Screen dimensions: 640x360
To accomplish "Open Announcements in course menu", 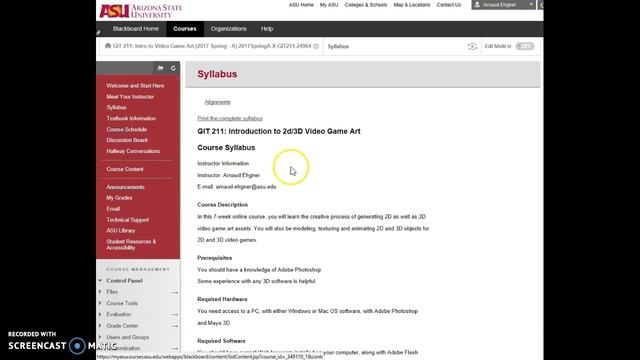I will point(125,187).
